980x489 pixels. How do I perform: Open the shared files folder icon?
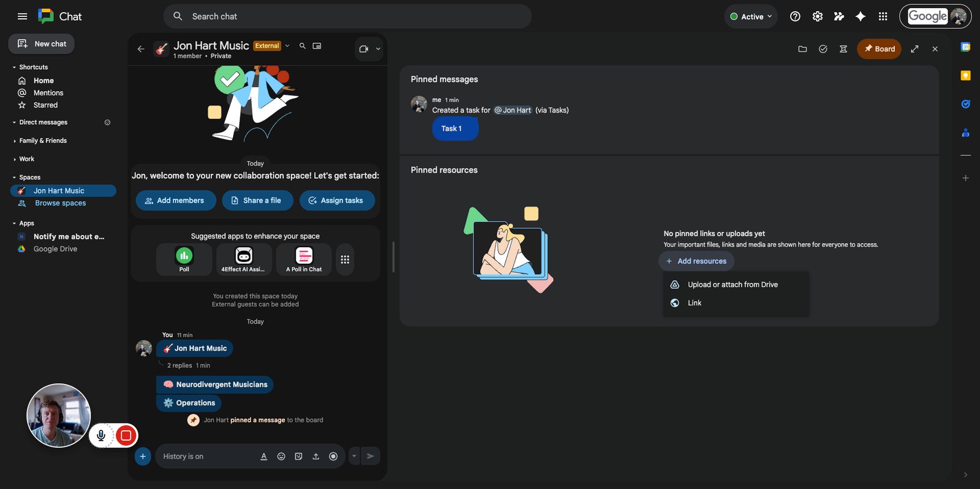(x=802, y=49)
